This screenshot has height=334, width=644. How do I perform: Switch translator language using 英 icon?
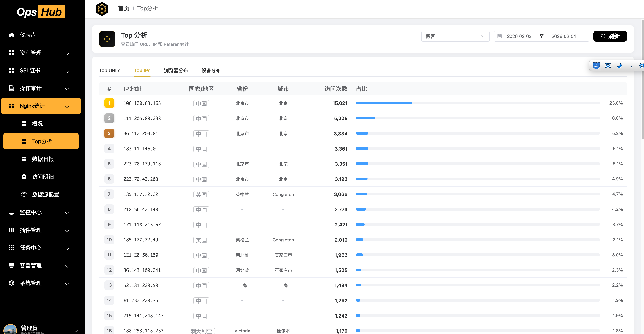608,65
